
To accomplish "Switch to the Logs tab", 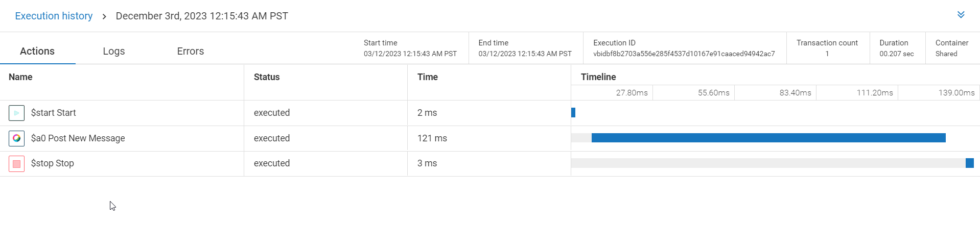I will [114, 51].
